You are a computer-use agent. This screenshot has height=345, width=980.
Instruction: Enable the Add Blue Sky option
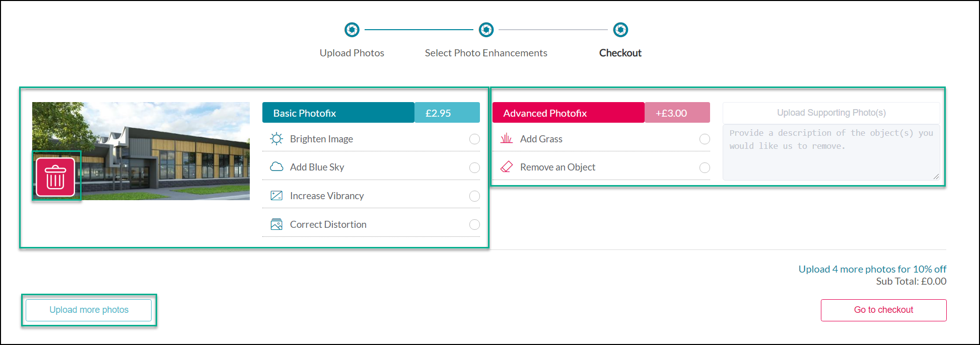point(474,167)
